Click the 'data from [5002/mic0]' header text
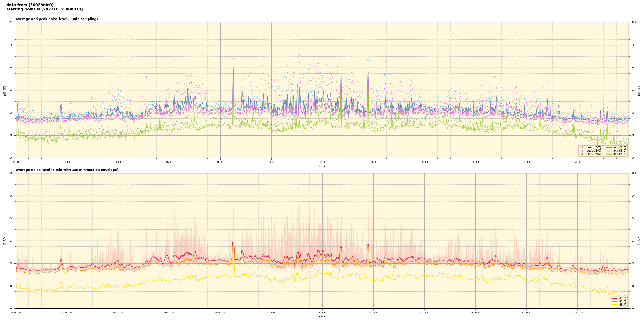Viewport: 644px width, 322px height. (x=30, y=5)
